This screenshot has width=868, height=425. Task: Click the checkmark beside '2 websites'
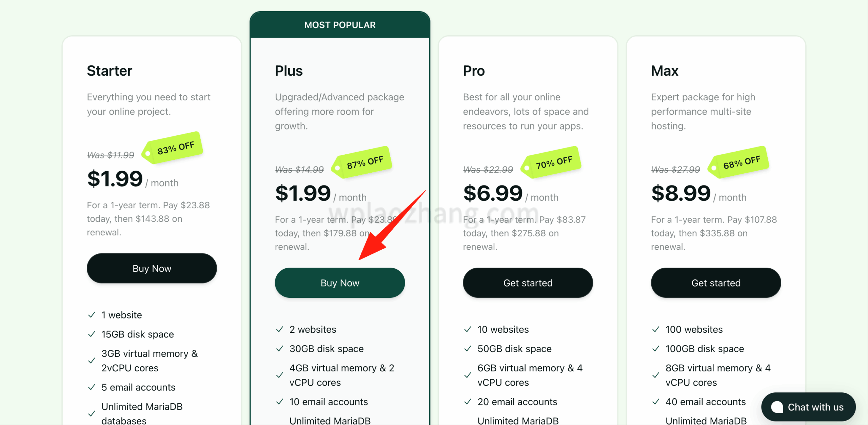point(280,329)
